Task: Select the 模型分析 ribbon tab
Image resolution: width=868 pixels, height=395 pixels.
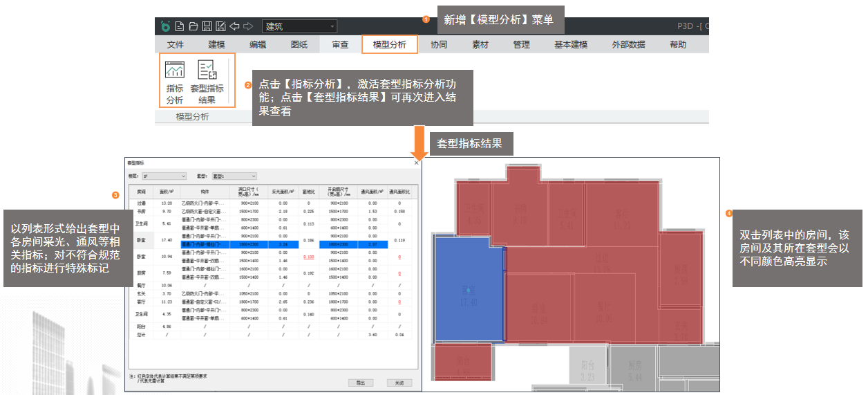Action: coord(390,44)
